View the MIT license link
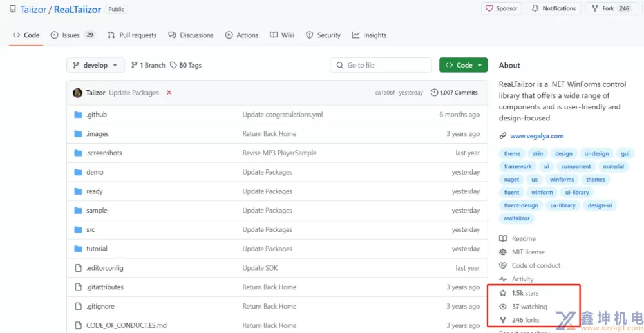This screenshot has height=333, width=644. click(522, 252)
